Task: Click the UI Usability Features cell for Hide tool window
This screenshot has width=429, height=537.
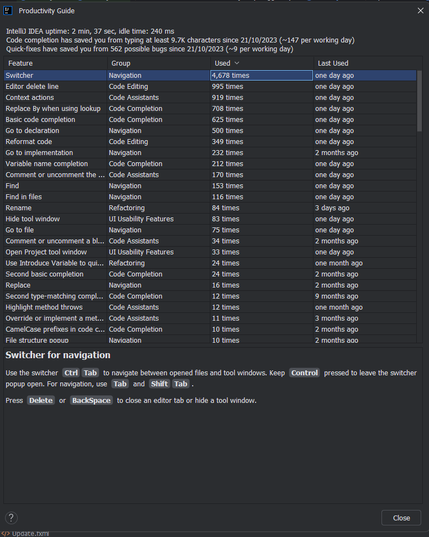Action: 159,219
